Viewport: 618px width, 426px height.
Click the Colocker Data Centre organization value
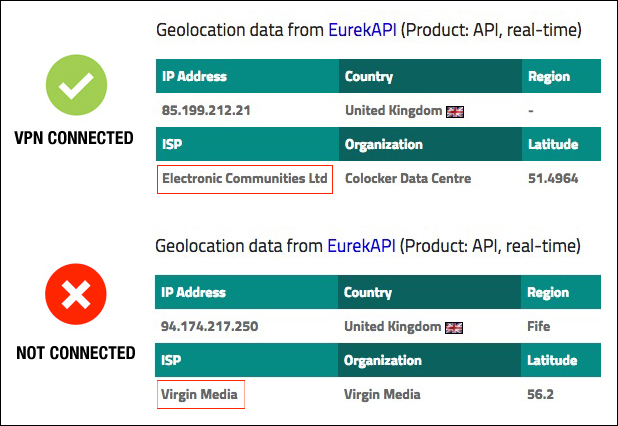tap(407, 179)
